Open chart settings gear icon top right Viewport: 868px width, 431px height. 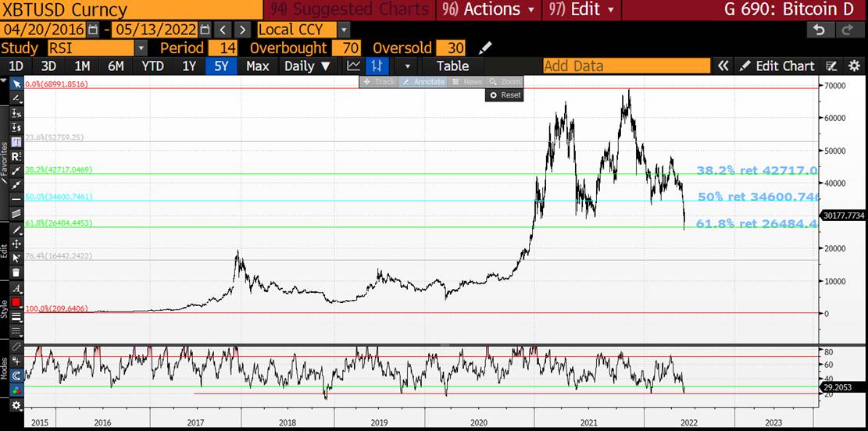(854, 66)
